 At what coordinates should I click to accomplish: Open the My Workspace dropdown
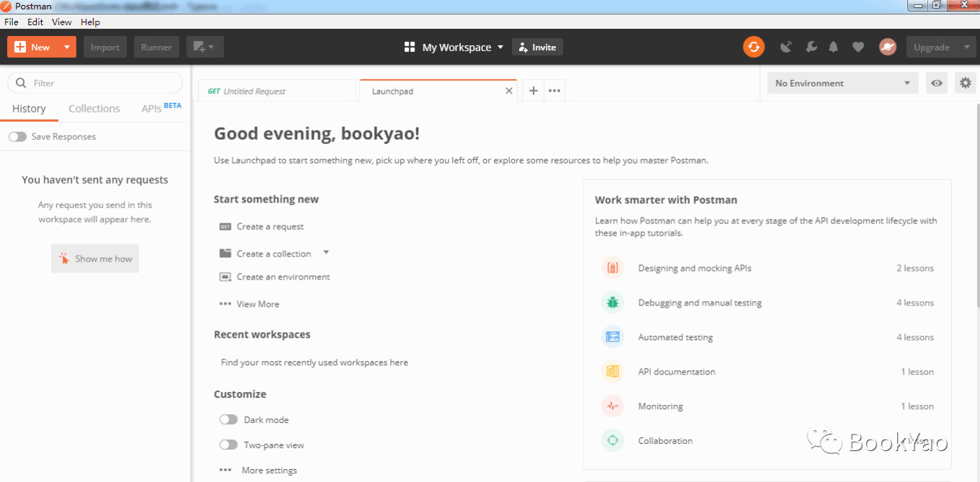coord(463,47)
